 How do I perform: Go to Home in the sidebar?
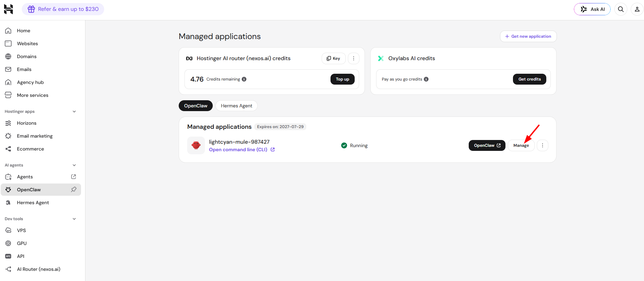(41, 31)
